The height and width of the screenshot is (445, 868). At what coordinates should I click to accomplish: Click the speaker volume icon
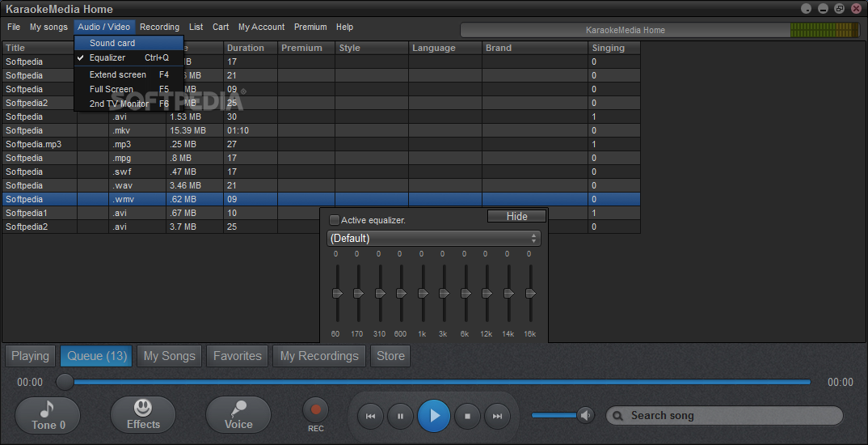[x=585, y=415]
